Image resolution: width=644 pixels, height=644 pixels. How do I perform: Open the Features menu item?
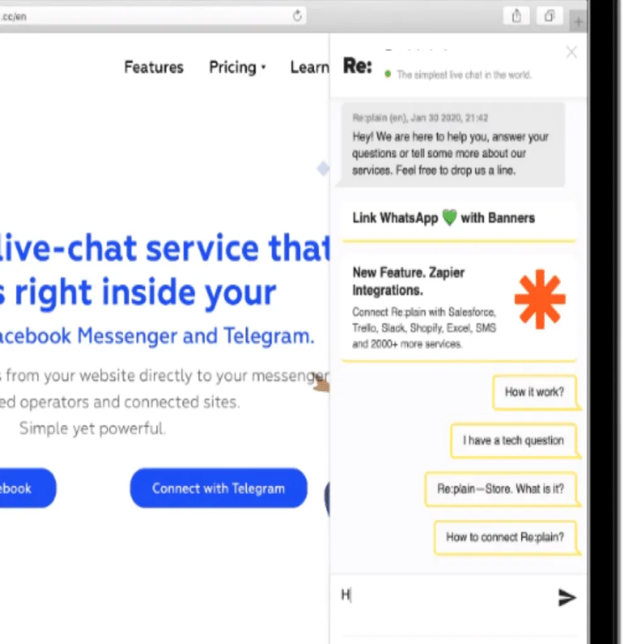click(154, 67)
